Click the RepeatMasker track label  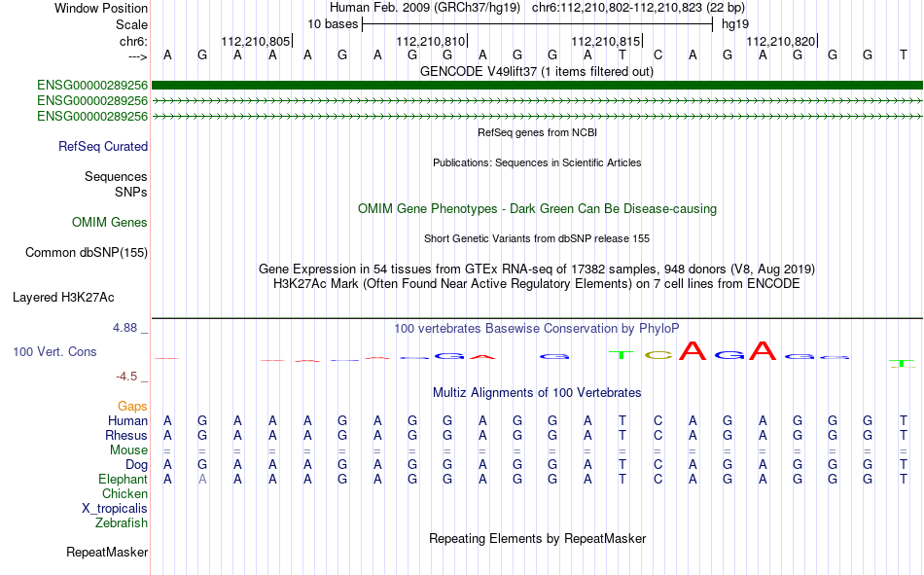point(107,552)
